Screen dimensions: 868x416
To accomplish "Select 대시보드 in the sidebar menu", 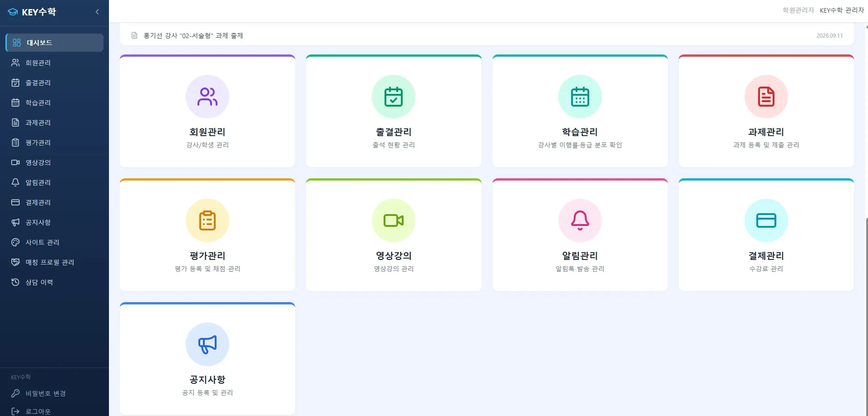I will pos(54,43).
